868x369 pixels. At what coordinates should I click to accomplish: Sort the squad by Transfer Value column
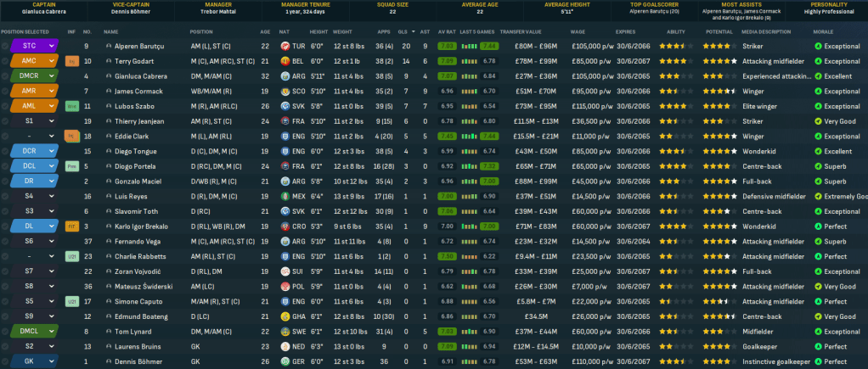[522, 32]
